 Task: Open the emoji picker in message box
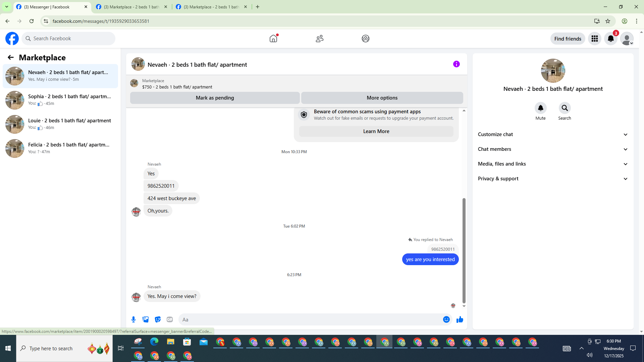pos(446,319)
